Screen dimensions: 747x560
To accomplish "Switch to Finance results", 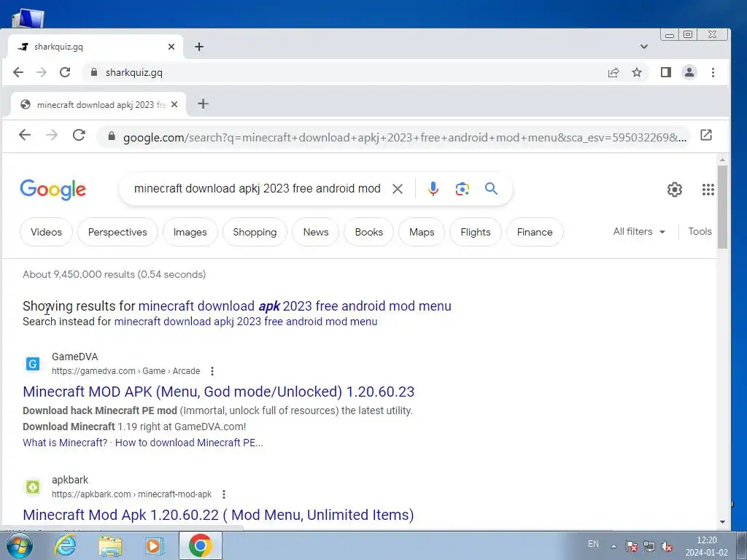I will 535,232.
